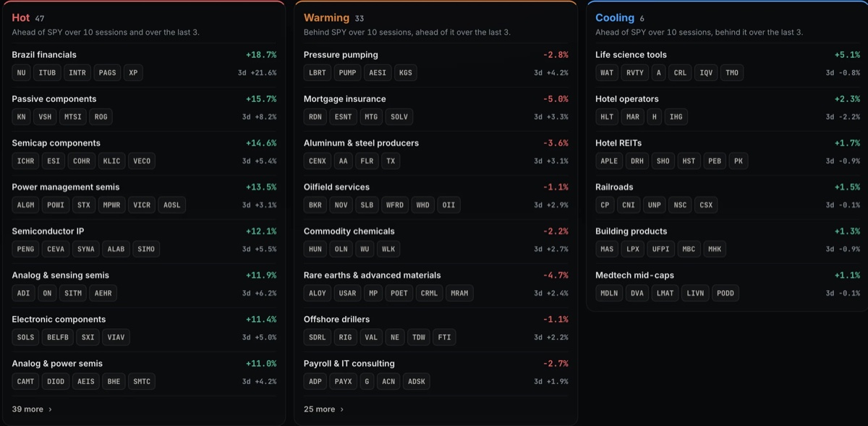
Task: Open the Offshore drillers theme
Action: (337, 320)
